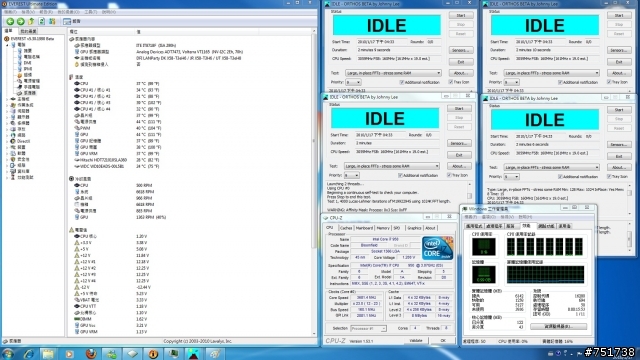The height and width of the screenshot is (360, 640).
Task: Open the Priority dropdown in lower-left ORTHOS window
Action: (352, 175)
